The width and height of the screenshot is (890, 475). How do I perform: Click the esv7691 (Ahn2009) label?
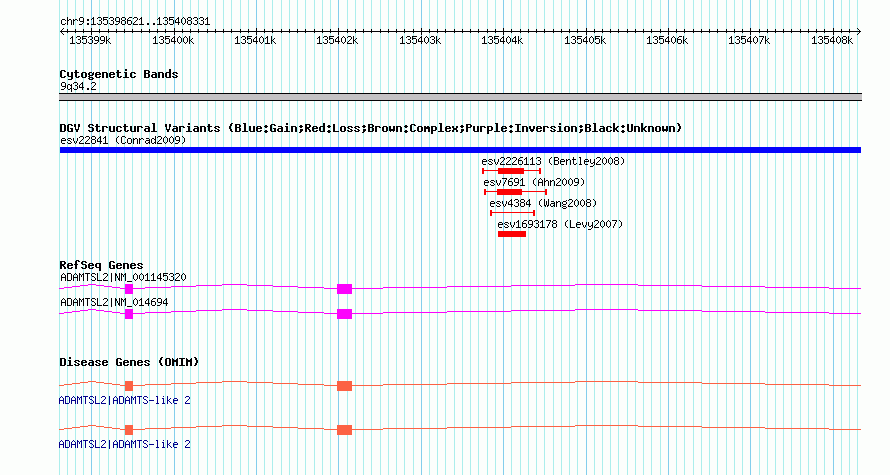(534, 182)
